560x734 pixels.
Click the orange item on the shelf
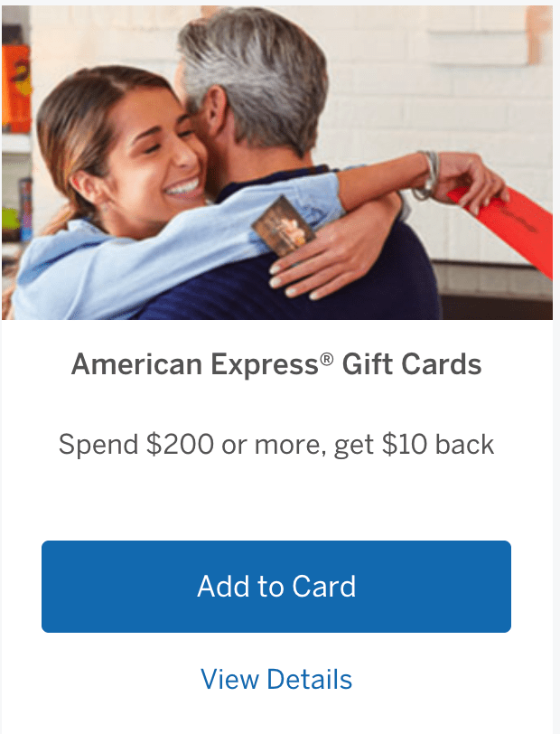click(16, 89)
